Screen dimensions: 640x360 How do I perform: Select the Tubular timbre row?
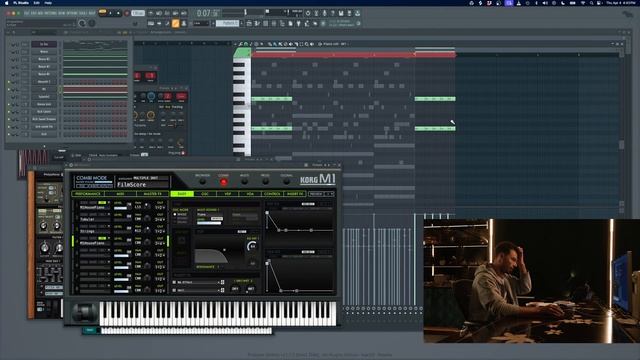pyautogui.click(x=95, y=219)
